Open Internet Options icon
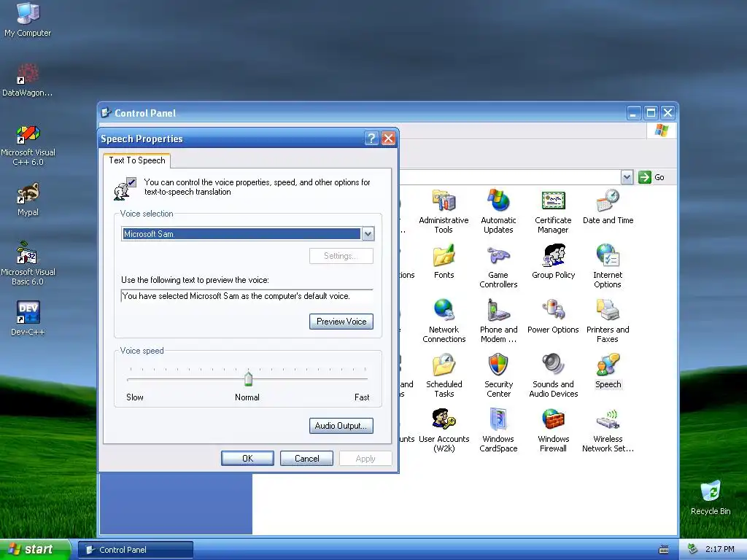 (x=608, y=266)
